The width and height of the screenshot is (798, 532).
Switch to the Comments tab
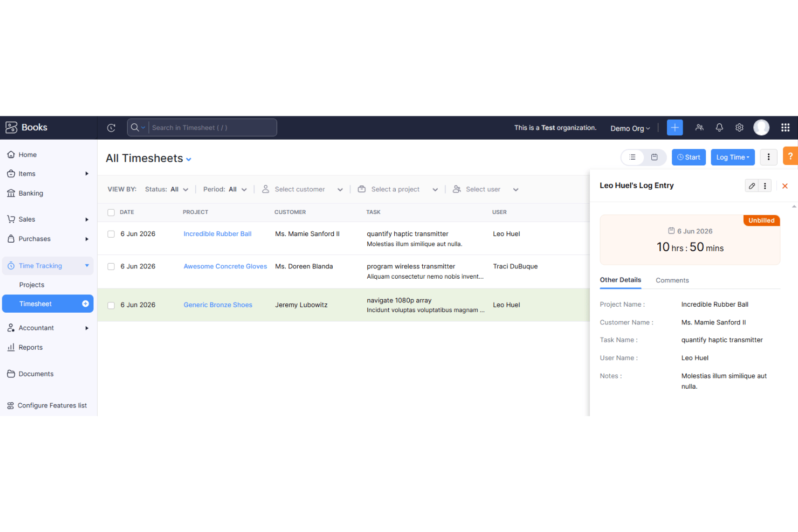tap(672, 280)
